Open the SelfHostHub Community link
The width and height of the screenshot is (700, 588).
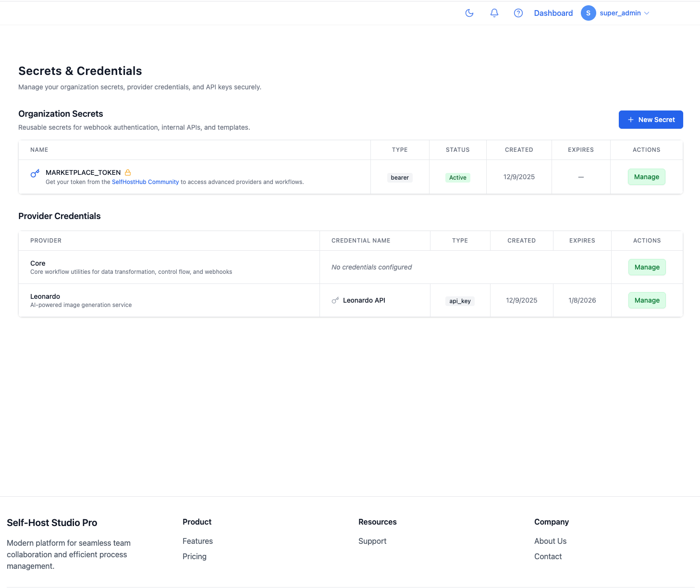click(145, 182)
